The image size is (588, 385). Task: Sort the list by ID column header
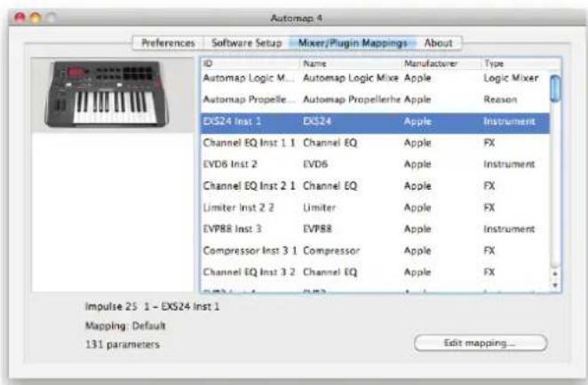pyautogui.click(x=250, y=64)
